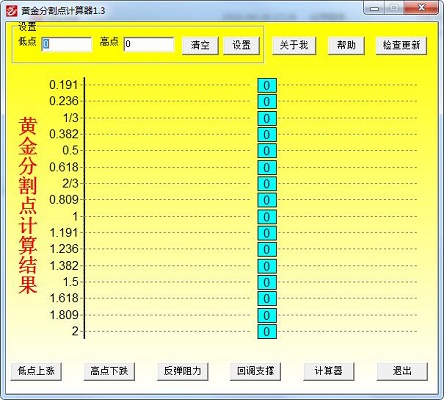Click 退出 to exit
Viewport: 444px width, 400px height.
coord(402,371)
